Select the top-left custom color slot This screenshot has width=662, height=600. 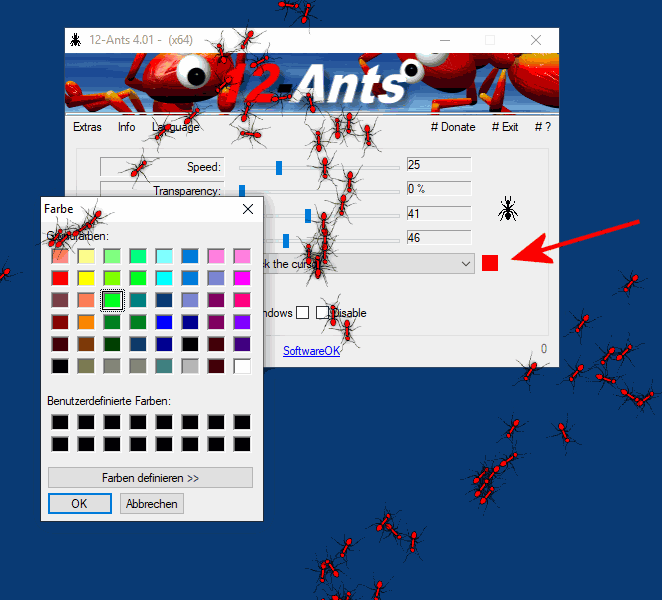tap(60, 422)
